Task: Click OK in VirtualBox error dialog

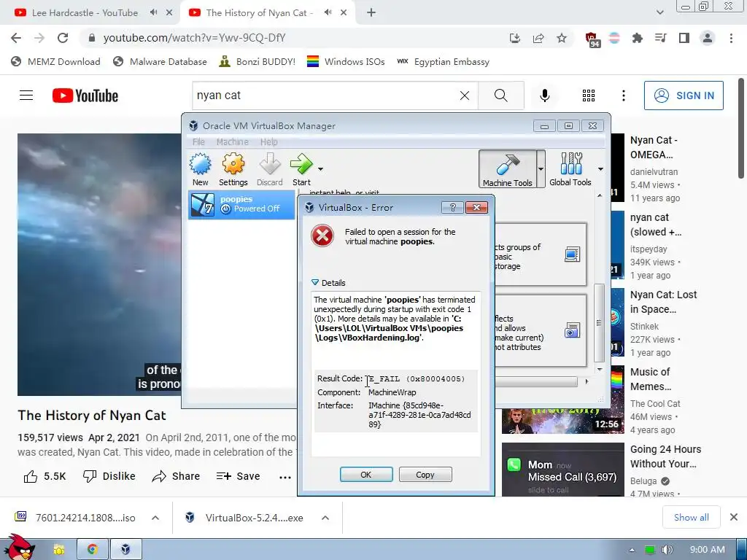Action: pyautogui.click(x=366, y=474)
